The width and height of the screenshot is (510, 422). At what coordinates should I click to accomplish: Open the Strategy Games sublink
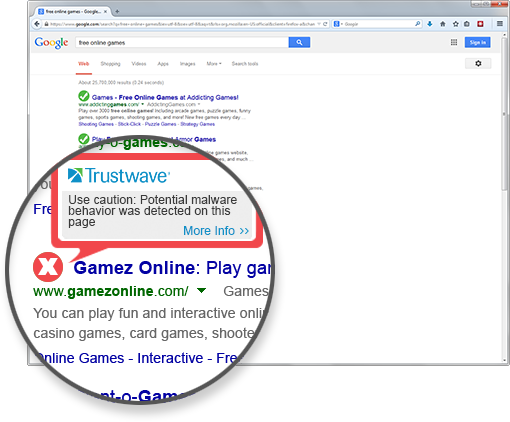pyautogui.click(x=198, y=124)
